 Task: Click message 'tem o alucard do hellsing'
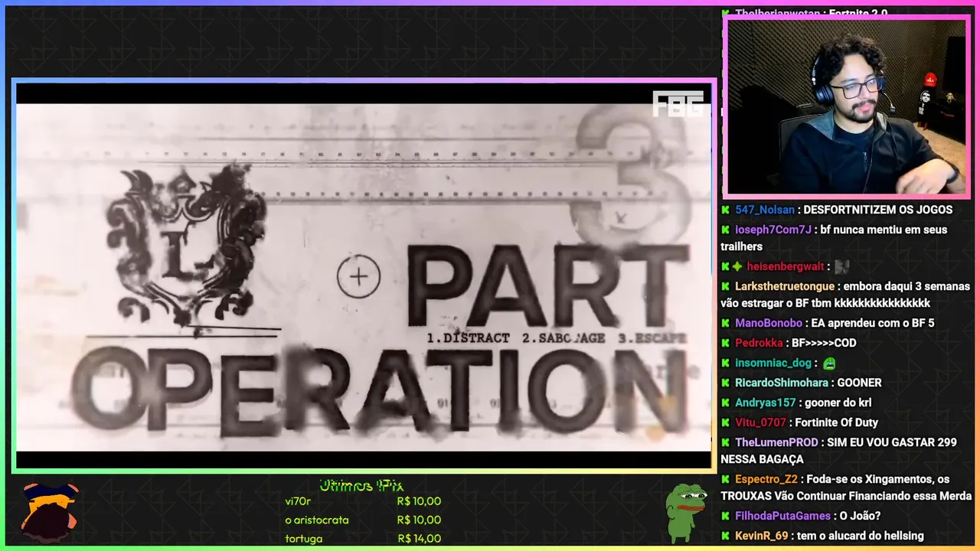pos(860,536)
